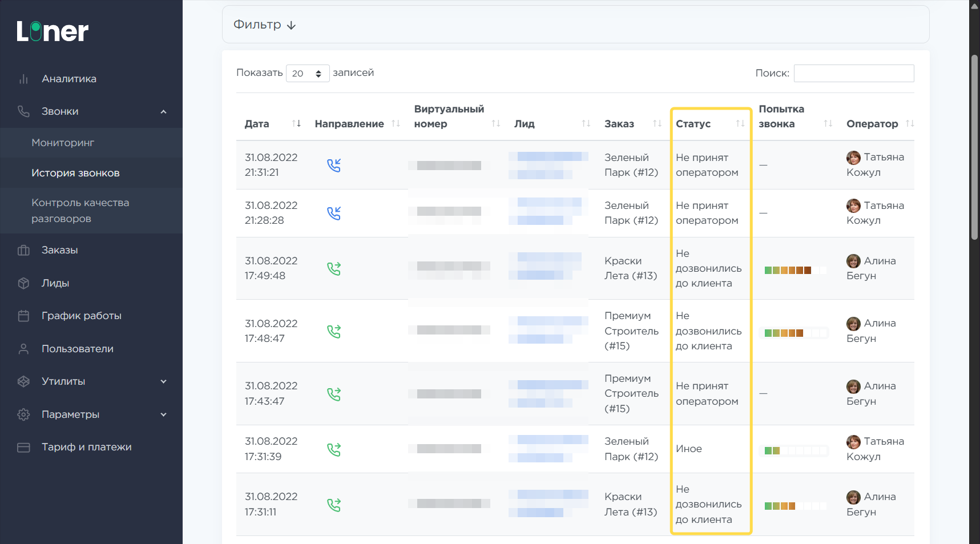Expand the Фильтр panel
980x544 pixels.
pos(265,25)
